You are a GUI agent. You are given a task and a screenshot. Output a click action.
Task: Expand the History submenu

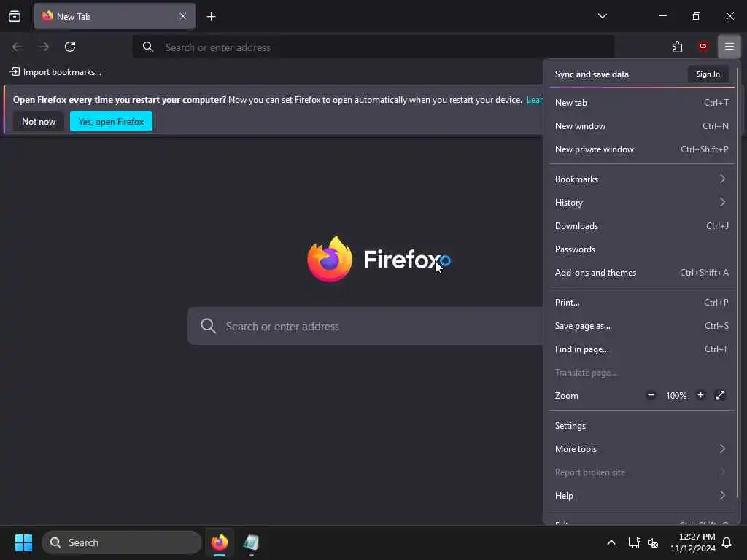coord(641,203)
